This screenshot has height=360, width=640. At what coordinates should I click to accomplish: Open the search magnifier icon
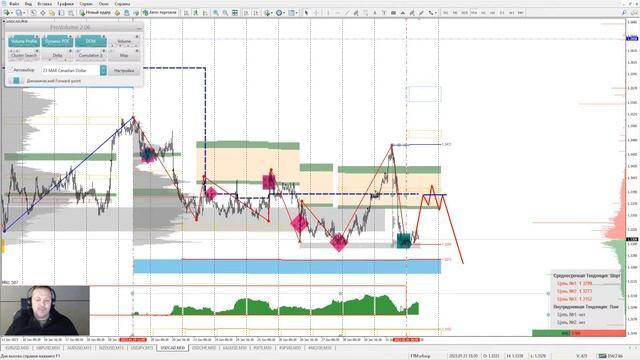pos(624,13)
